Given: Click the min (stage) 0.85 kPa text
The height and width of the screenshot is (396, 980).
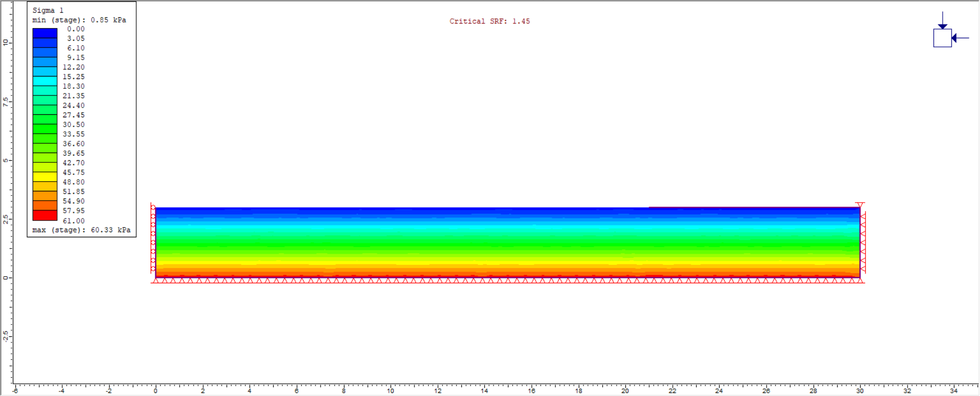Looking at the screenshot, I should 79,20.
